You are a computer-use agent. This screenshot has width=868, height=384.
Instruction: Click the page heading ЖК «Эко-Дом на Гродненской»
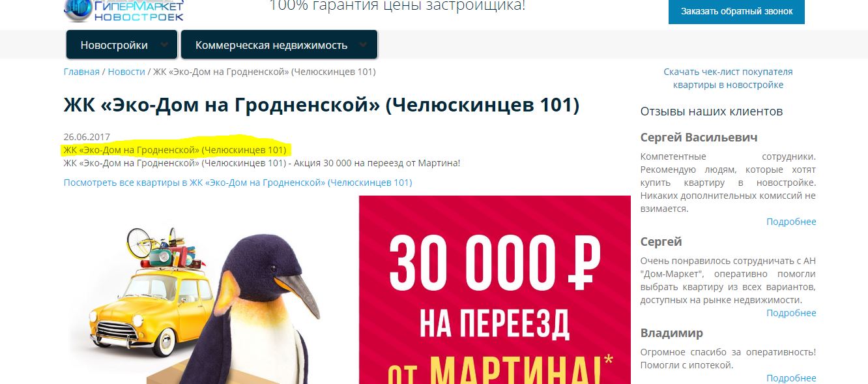coord(321,105)
